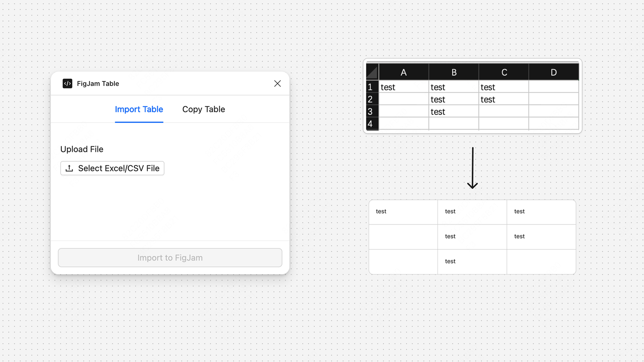Click first-row middle test cell in FigJam table
This screenshot has width=644, height=362.
(x=472, y=212)
